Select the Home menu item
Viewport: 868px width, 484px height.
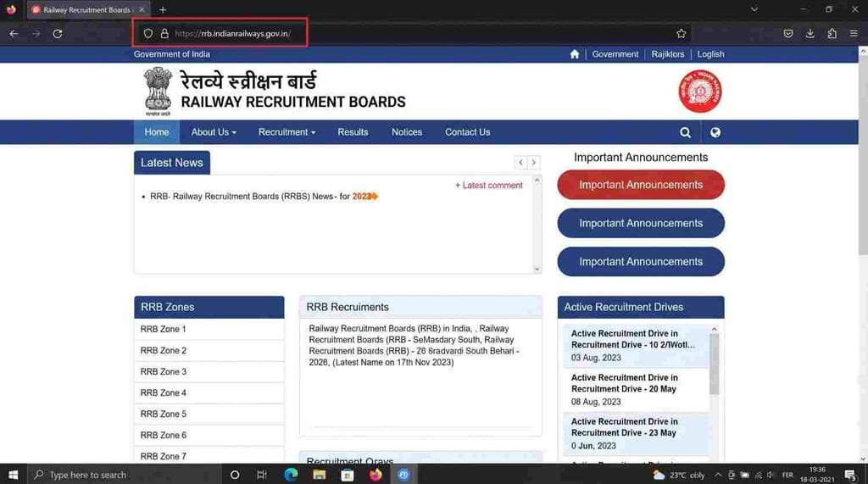pyautogui.click(x=157, y=132)
